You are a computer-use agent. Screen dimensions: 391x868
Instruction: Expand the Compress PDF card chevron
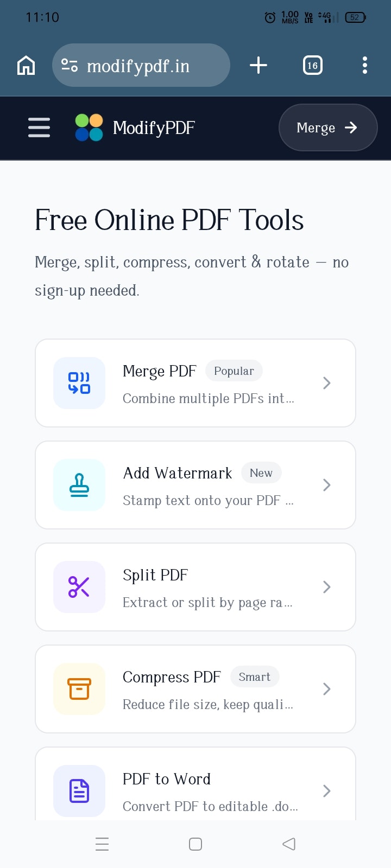(326, 688)
